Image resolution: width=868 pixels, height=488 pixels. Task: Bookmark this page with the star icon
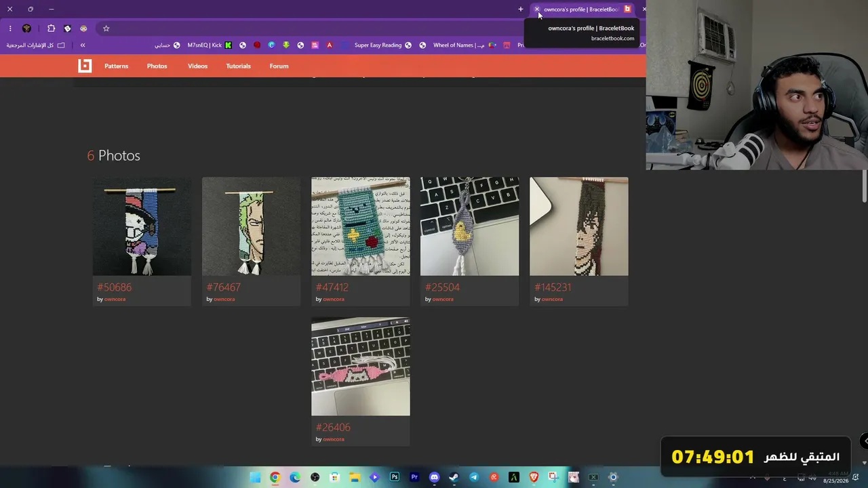click(106, 28)
